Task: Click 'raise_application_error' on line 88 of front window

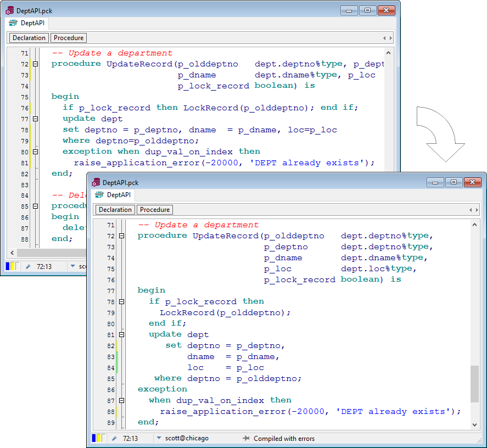Action: (223, 412)
